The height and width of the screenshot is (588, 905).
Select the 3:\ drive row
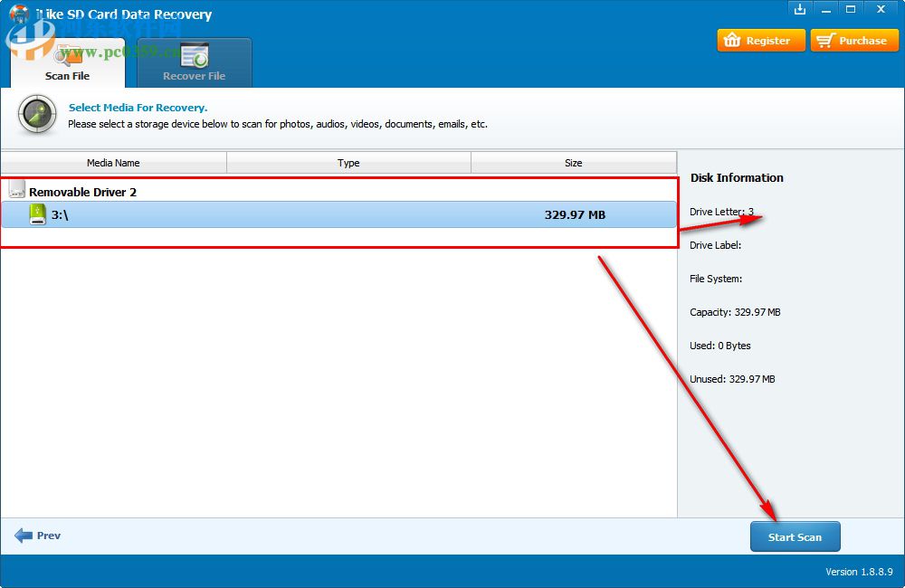click(338, 214)
